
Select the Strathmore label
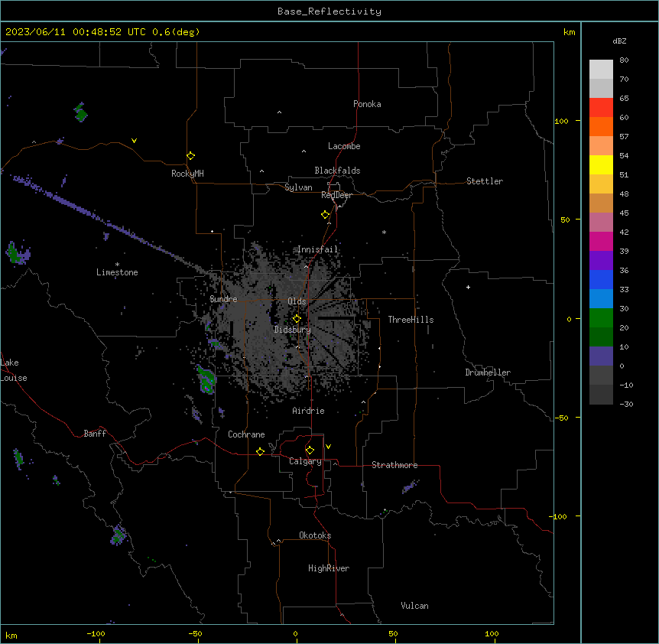coord(394,465)
